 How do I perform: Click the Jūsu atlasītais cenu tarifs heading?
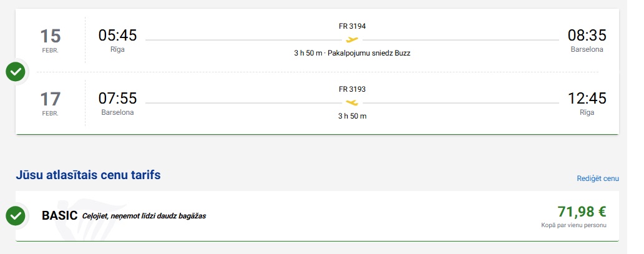(88, 175)
